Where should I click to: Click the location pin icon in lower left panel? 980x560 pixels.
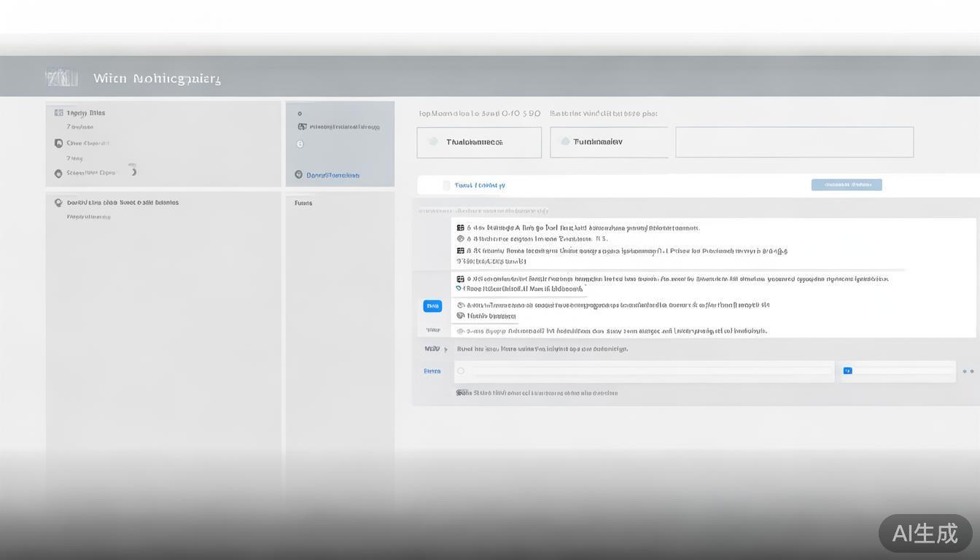coord(58,203)
